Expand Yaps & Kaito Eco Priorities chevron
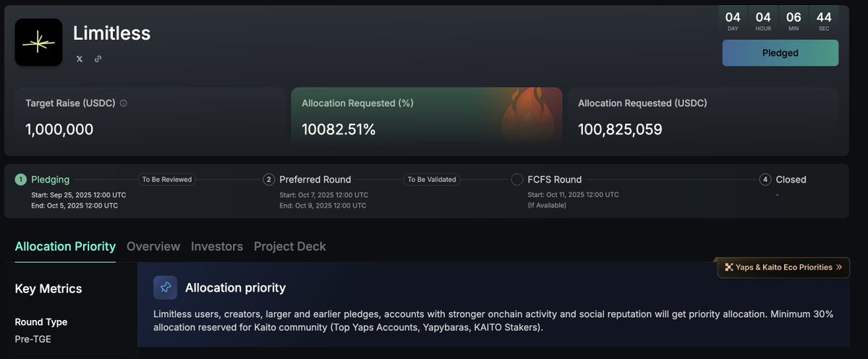Image resolution: width=868 pixels, height=359 pixels. (x=839, y=267)
